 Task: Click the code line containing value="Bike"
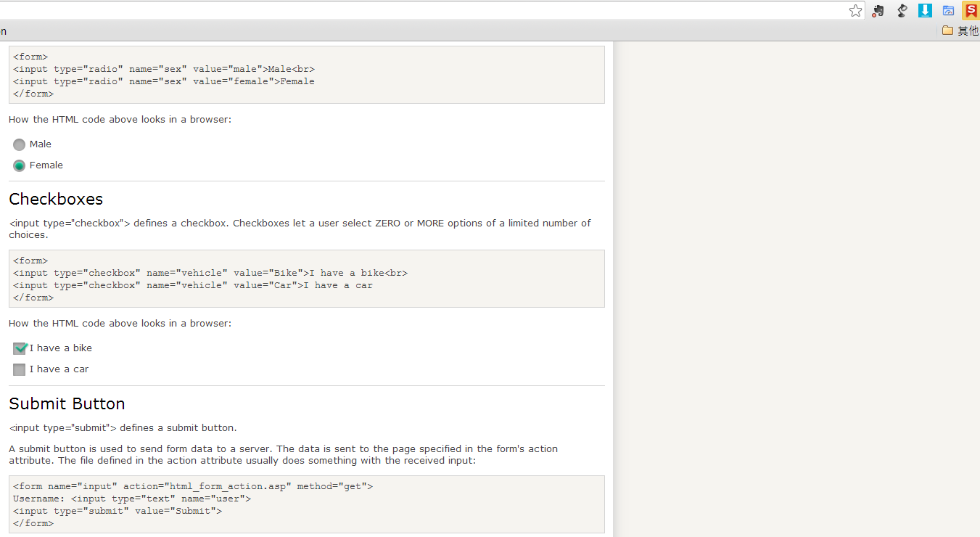[210, 273]
